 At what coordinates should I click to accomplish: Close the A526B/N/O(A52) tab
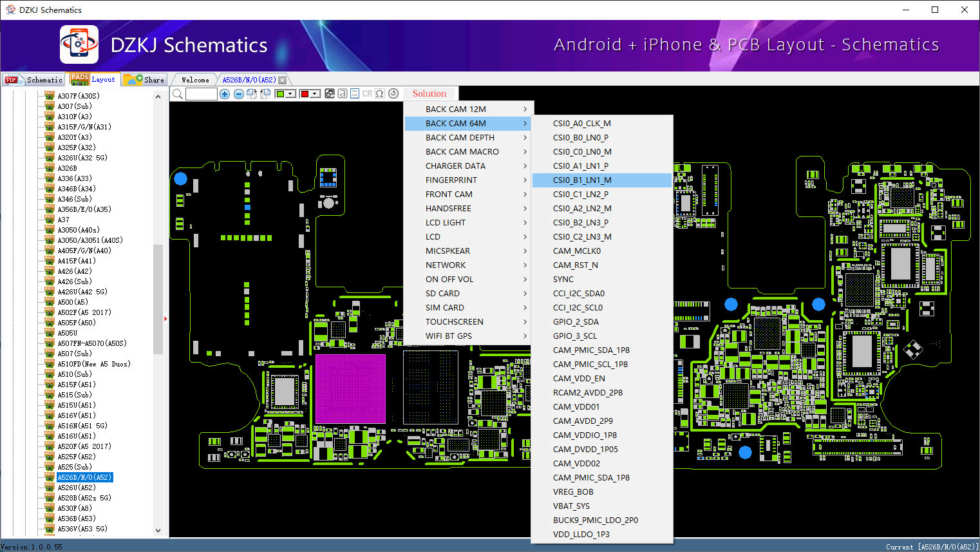(282, 80)
